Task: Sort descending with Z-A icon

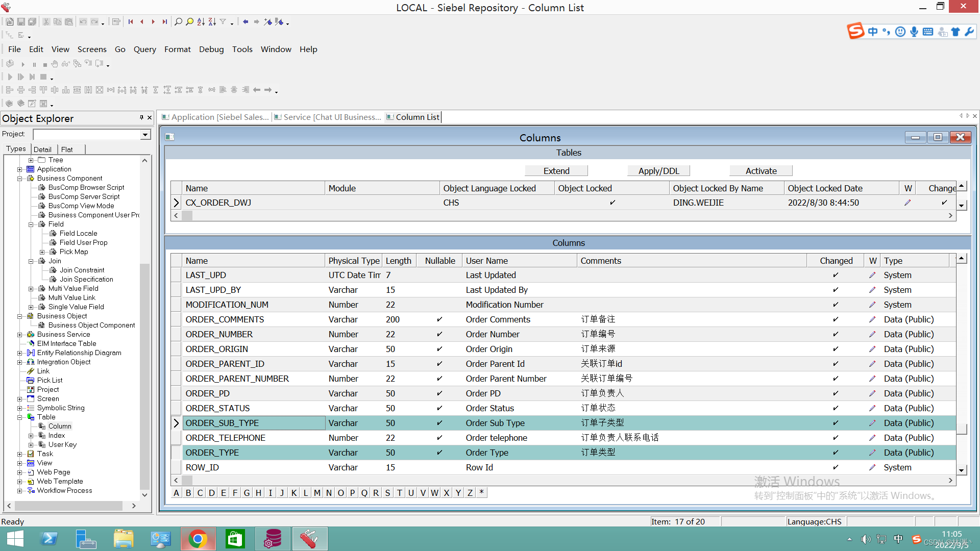Action: (212, 22)
